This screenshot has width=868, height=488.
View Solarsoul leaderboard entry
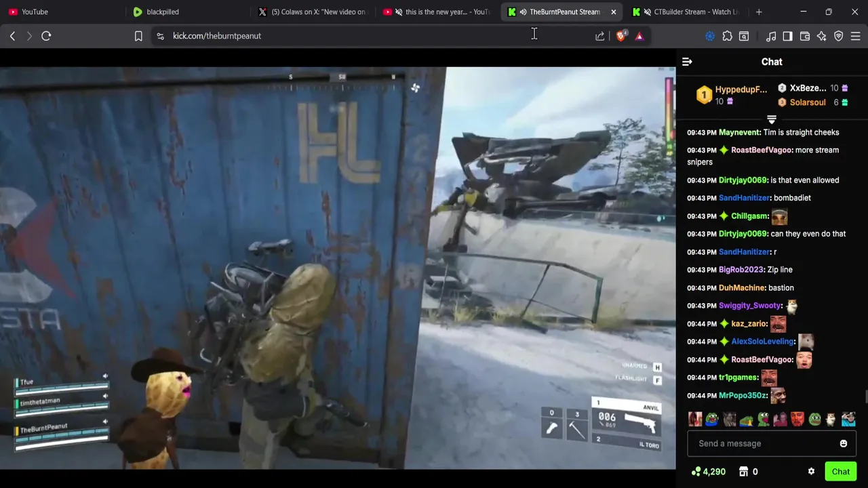point(812,102)
